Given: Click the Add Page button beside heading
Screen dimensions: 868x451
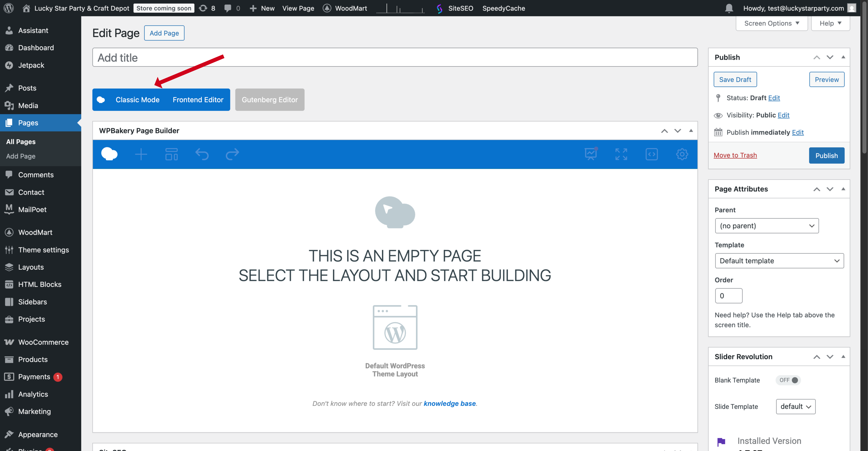Looking at the screenshot, I should point(164,33).
